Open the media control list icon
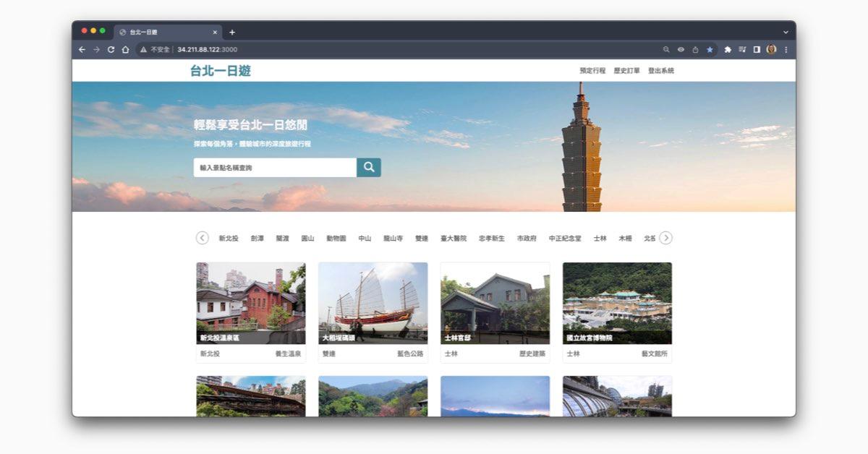 pos(742,50)
